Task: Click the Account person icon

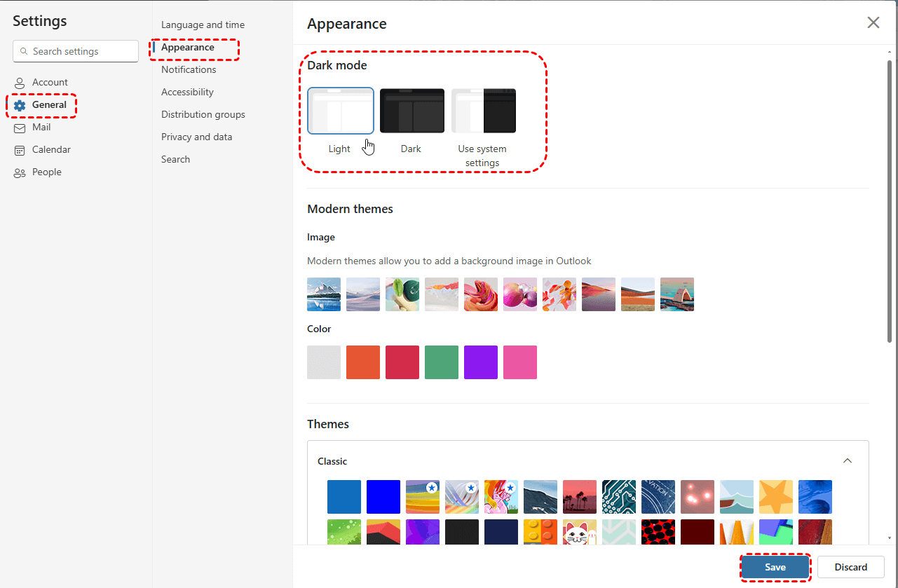Action: coord(20,83)
